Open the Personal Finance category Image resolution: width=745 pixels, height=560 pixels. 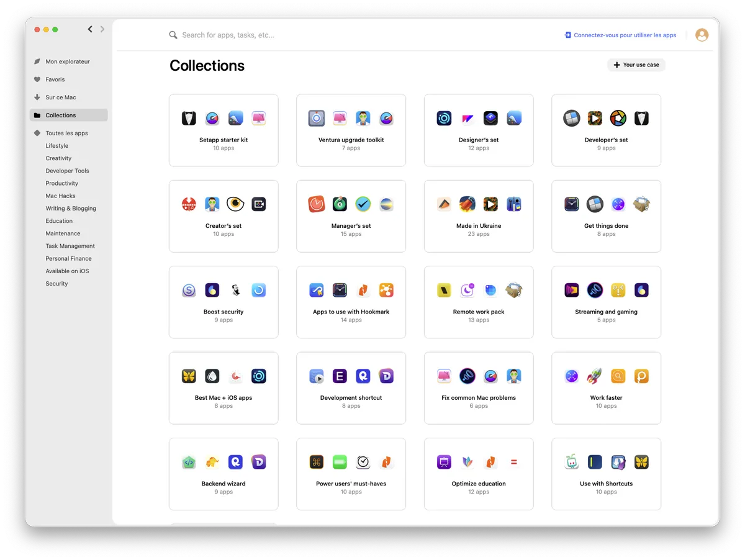[x=68, y=258]
